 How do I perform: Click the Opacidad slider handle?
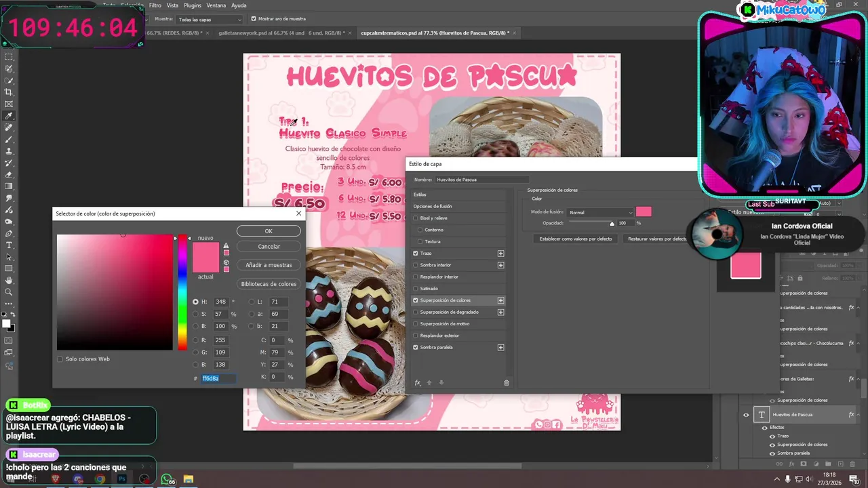(612, 224)
